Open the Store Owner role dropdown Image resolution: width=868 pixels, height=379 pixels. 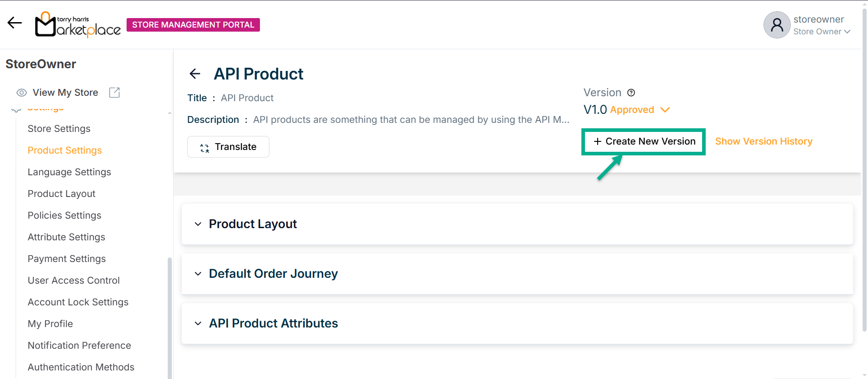[847, 32]
